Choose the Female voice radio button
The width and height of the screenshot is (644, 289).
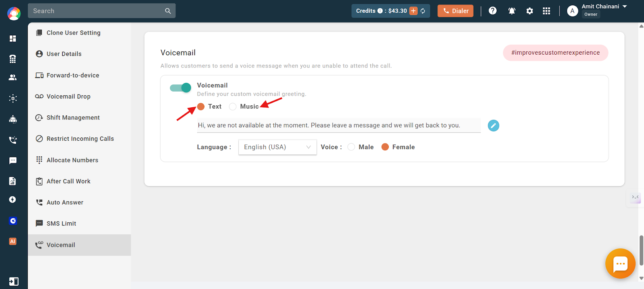click(x=385, y=147)
